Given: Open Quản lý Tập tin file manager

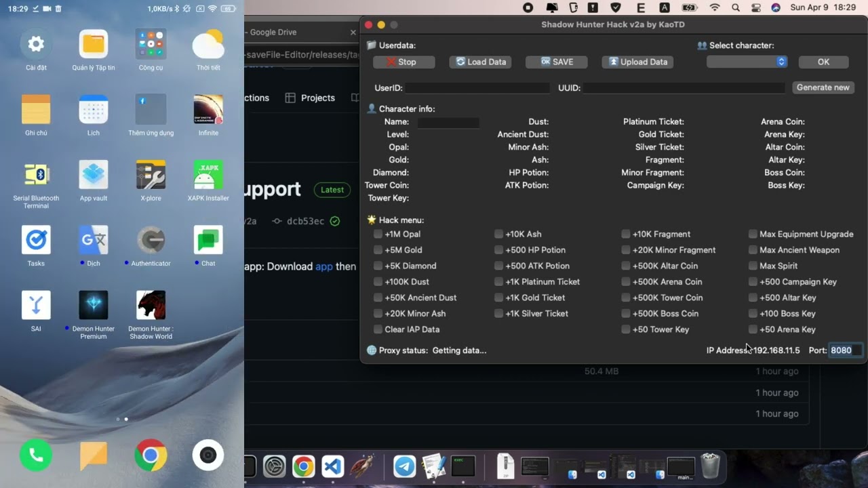Looking at the screenshot, I should [94, 44].
